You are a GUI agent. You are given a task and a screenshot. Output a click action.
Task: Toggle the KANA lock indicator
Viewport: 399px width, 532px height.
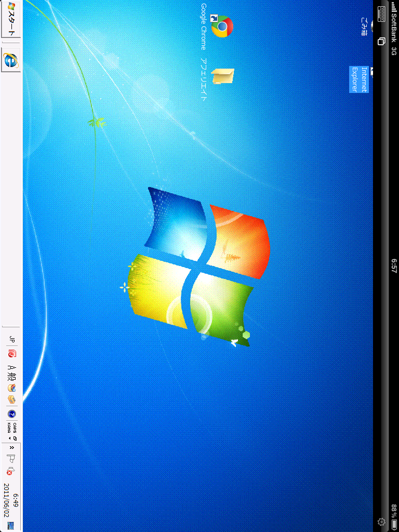(9, 427)
